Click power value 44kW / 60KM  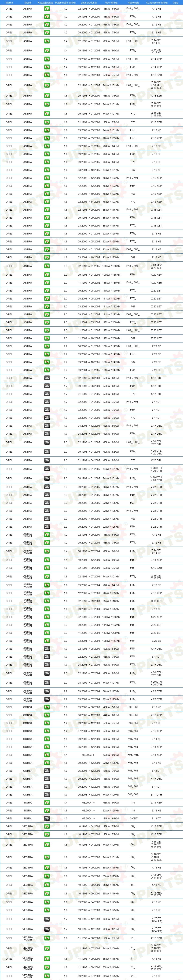(111, 715)
